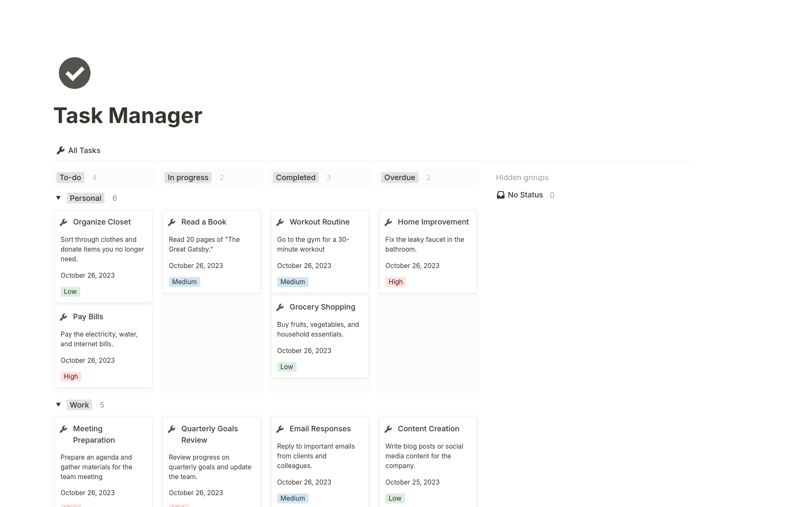Image resolution: width=812 pixels, height=507 pixels.
Task: Select the To-do column header
Action: coord(70,177)
